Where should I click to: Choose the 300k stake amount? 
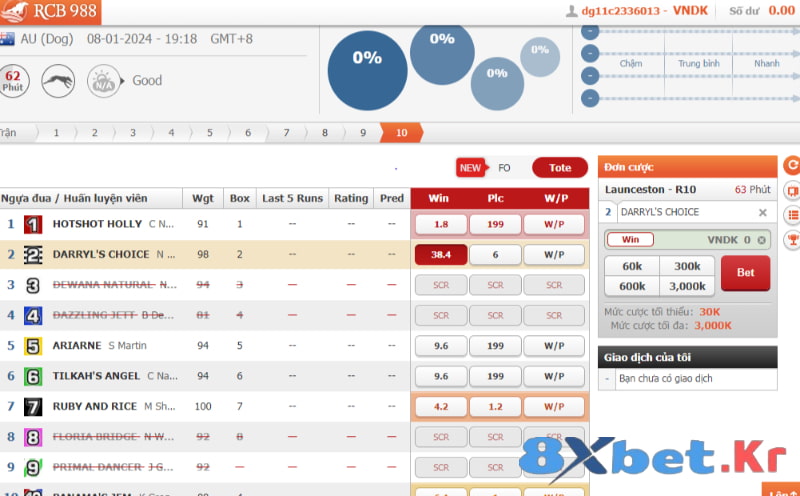tap(687, 266)
